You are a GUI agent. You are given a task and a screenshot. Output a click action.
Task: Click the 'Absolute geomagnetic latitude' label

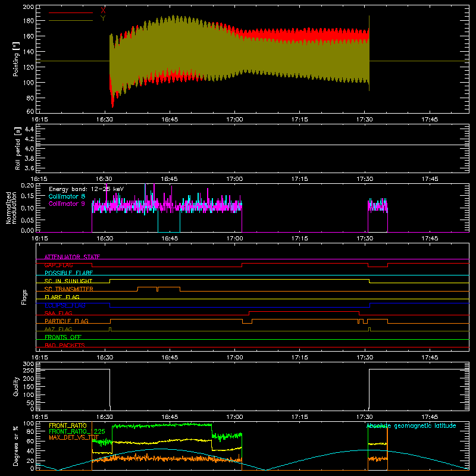pyautogui.click(x=411, y=425)
